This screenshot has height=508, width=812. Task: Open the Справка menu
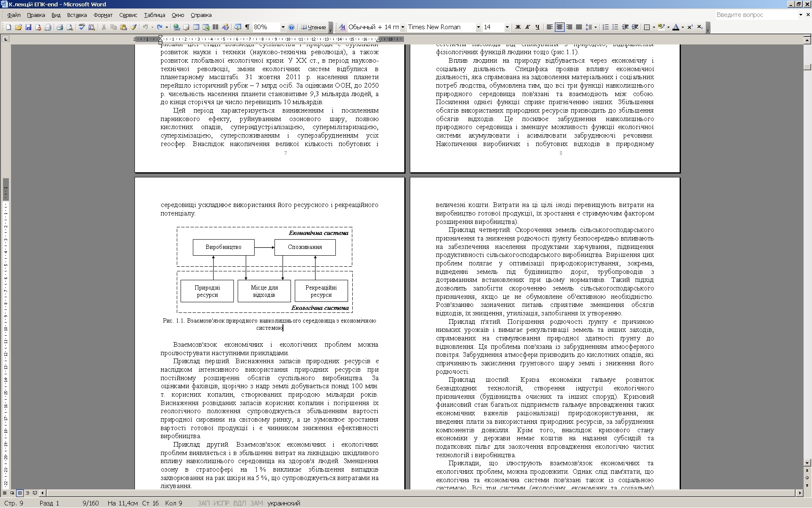(x=201, y=15)
